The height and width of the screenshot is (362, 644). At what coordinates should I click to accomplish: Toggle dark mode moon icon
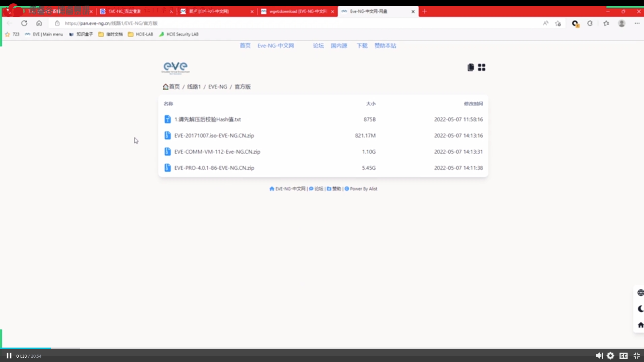(640, 309)
